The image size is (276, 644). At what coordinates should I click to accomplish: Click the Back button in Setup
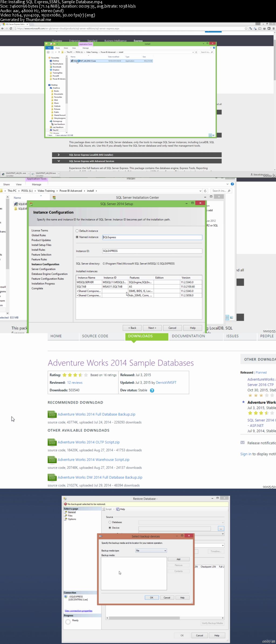[x=132, y=328]
